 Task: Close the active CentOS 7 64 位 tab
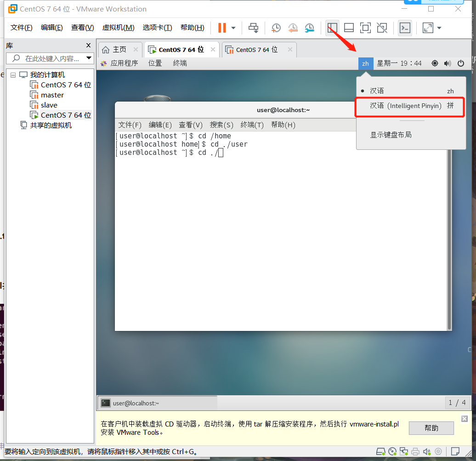click(213, 50)
